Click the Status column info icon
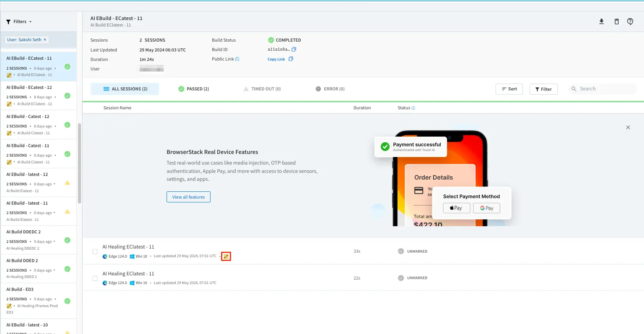644x334 pixels. pyautogui.click(x=413, y=108)
